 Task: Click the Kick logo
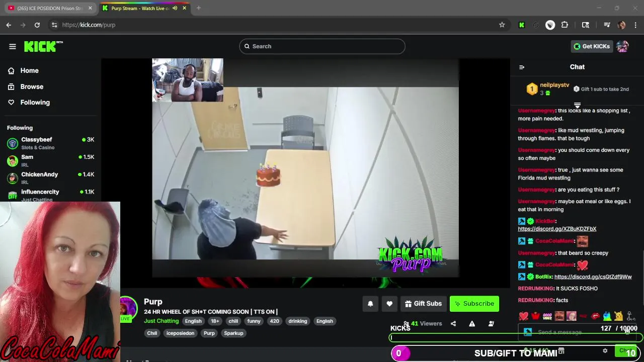pyautogui.click(x=43, y=46)
